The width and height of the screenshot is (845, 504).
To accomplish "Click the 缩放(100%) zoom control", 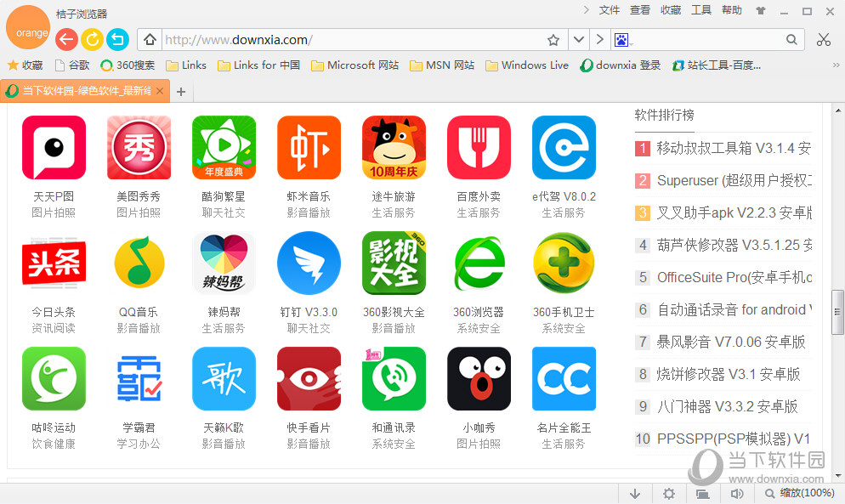I will point(800,493).
